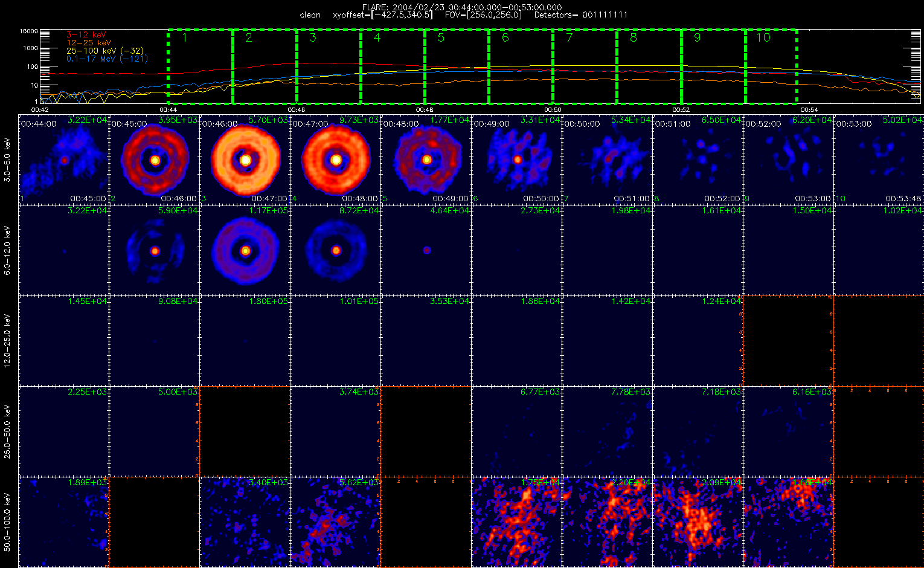Image resolution: width=924 pixels, height=568 pixels.
Task: Choose the 50.0-100.0 keV image labeled 2.09E+04
Action: [x=698, y=522]
